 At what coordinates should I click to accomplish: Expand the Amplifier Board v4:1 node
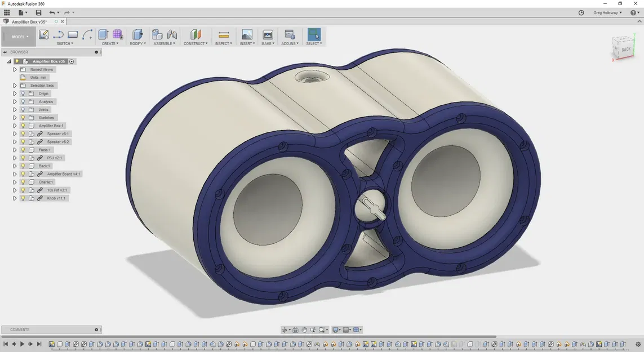tap(15, 174)
